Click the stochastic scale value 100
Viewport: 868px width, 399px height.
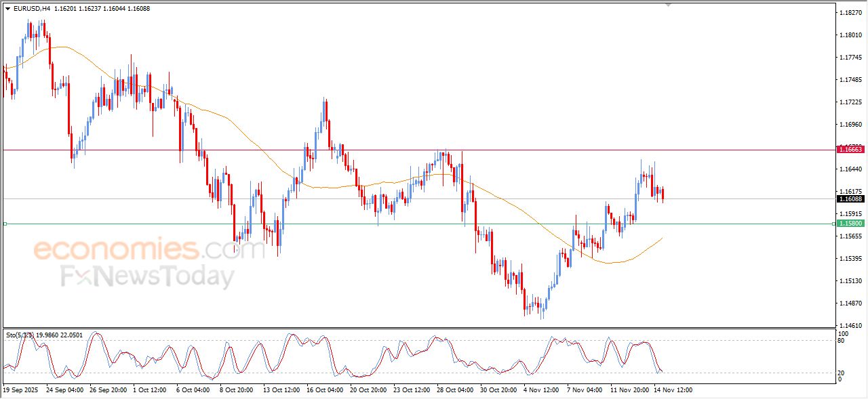coord(844,334)
